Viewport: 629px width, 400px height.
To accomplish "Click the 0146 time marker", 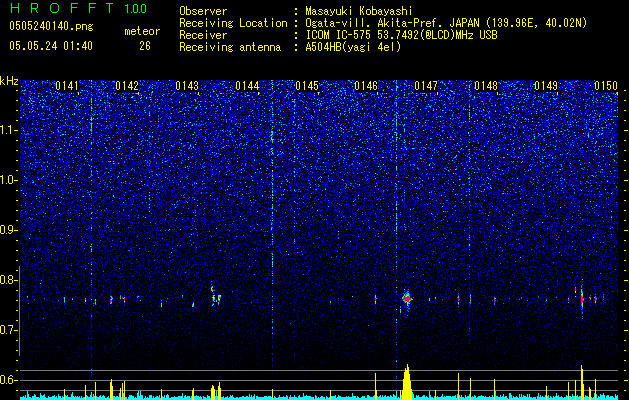I will [366, 86].
